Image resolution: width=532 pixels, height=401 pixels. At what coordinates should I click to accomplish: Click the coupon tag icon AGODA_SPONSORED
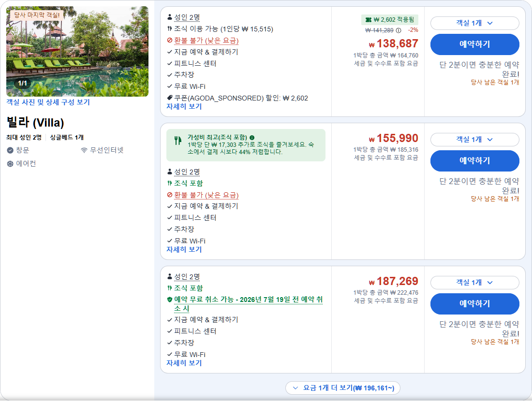(x=170, y=98)
